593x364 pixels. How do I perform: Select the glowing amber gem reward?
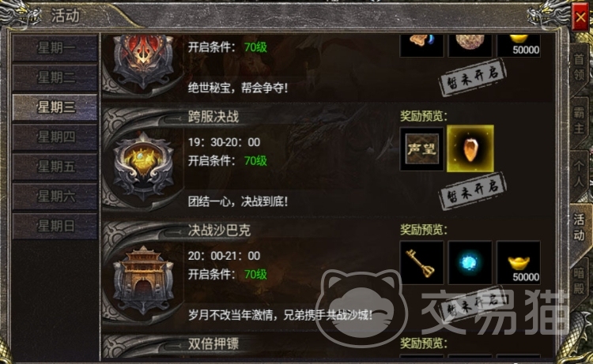[470, 148]
